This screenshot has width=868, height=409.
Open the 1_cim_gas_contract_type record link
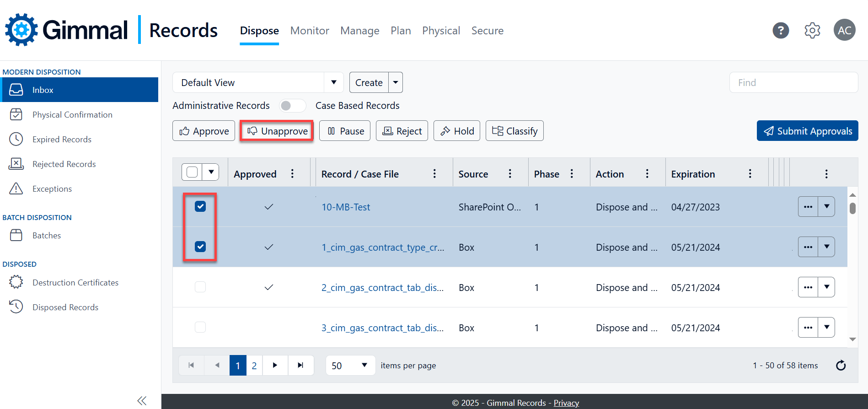click(382, 248)
